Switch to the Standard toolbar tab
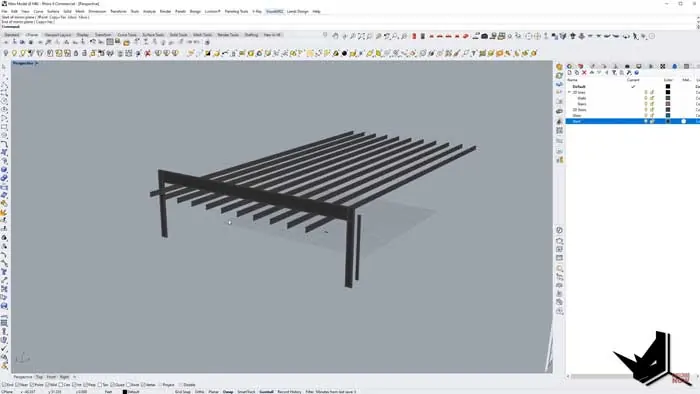Viewport: 700px width, 394px height. pos(12,35)
